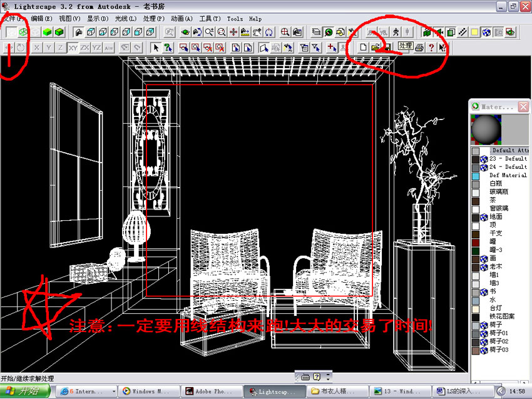The height and width of the screenshot is (399, 532).
Task: Open the 文件(F) menu
Action: pos(14,19)
